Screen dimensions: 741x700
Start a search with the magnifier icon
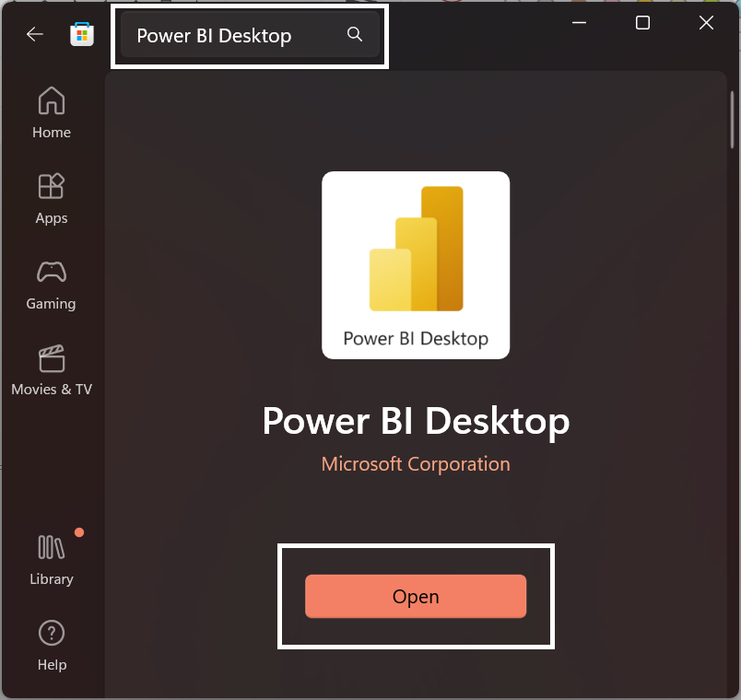click(x=354, y=33)
